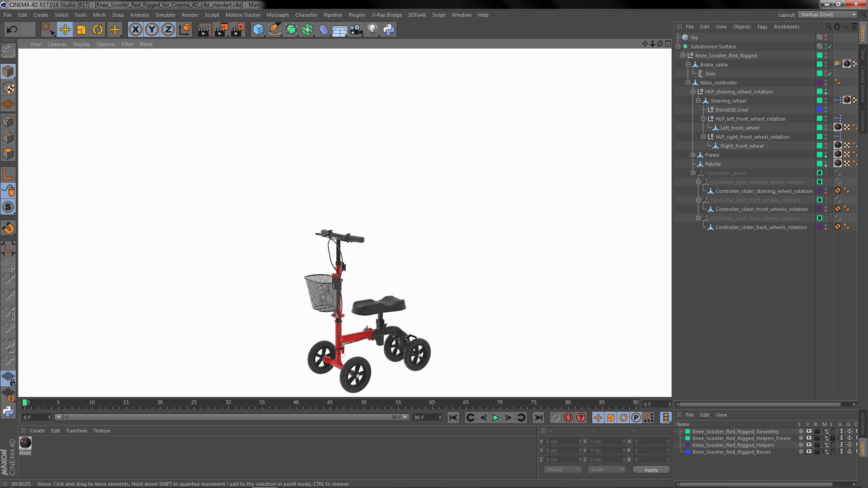Toggle solo for Helpers layer

801,445
